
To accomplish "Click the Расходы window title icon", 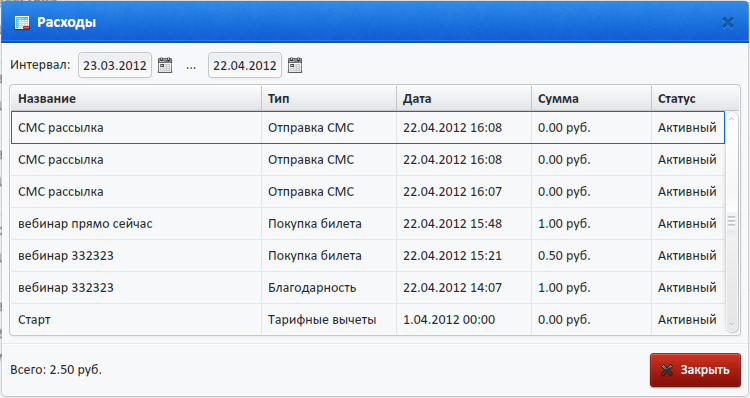I will pos(22,22).
